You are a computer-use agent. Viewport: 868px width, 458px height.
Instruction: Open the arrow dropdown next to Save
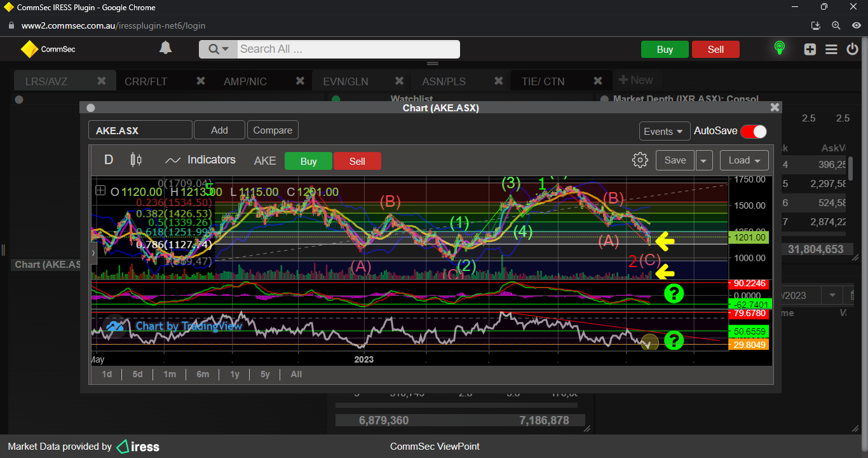pos(704,160)
